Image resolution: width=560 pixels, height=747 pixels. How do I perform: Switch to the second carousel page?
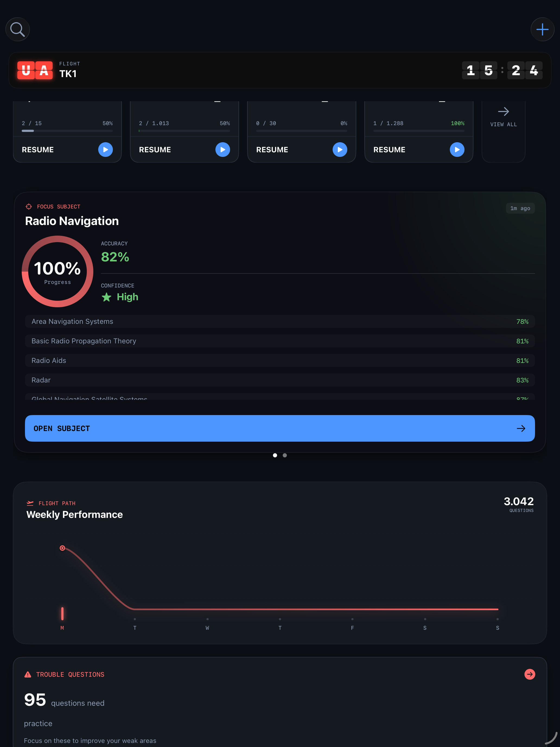[285, 455]
